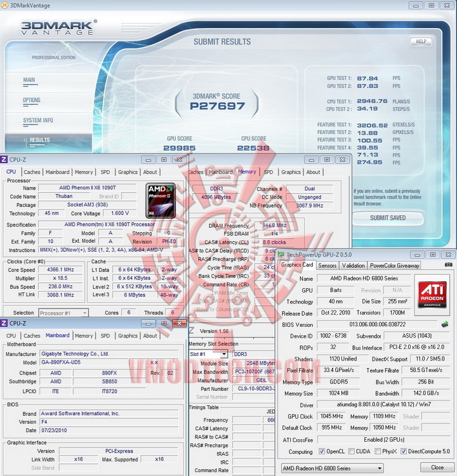
Task: Click the CPU-Z icon in Mainboard window title bar
Action: [4, 323]
